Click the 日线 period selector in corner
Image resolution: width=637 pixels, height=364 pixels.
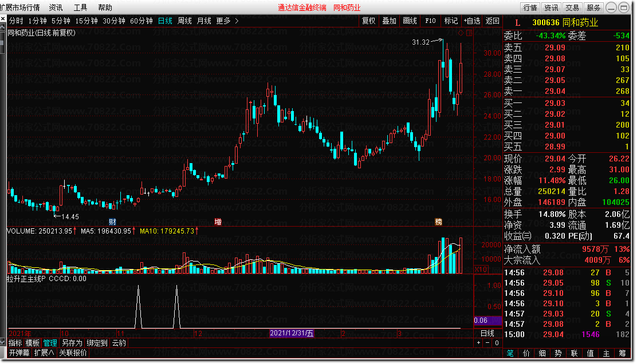(487, 333)
